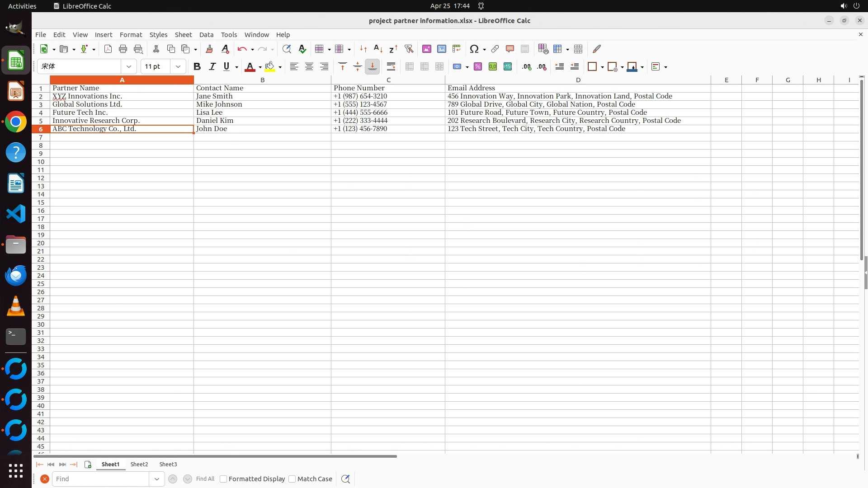Click the Clone Formatting paintbrush icon
The height and width of the screenshot is (488, 868).
(209, 49)
